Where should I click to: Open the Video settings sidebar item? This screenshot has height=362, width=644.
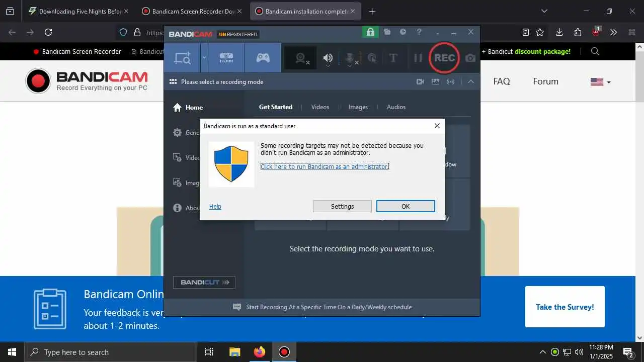coord(186,157)
